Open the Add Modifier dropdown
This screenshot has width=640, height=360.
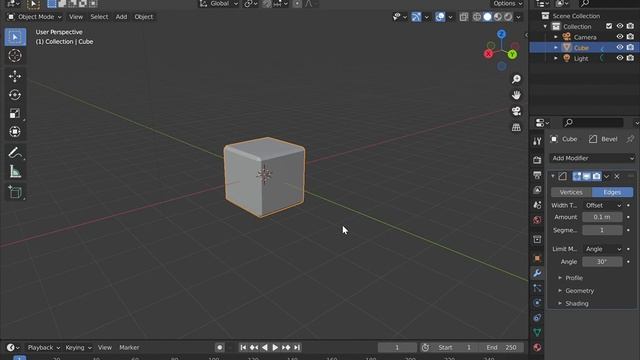[592, 158]
